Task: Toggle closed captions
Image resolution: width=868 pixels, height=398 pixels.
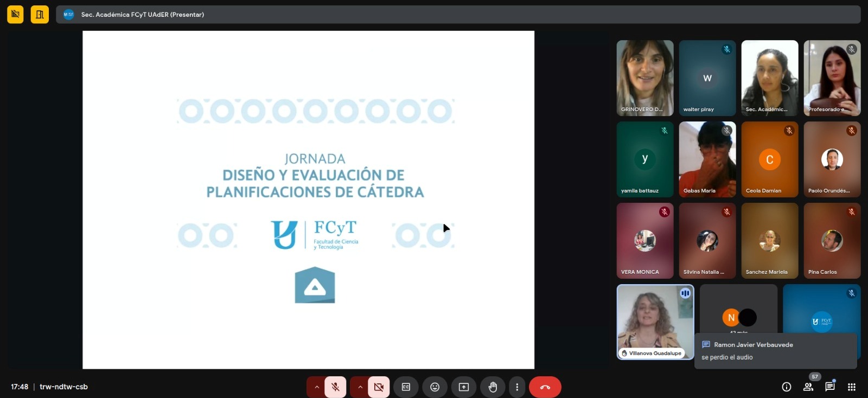Action: (406, 387)
